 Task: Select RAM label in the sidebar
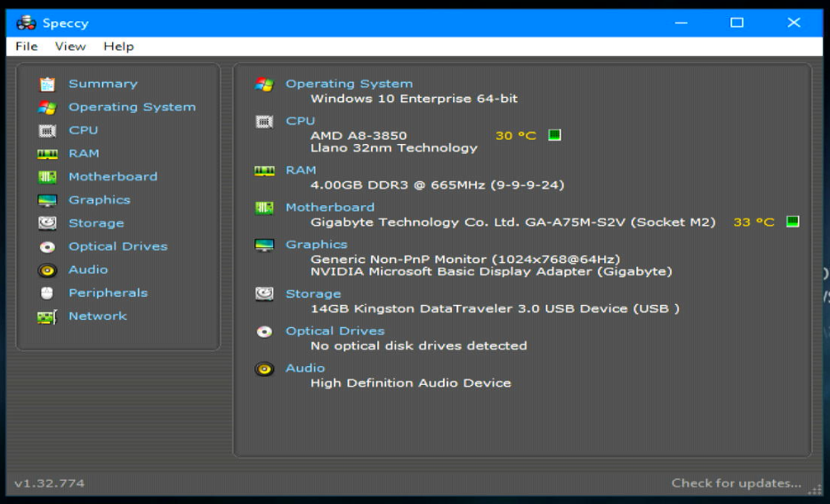pos(84,154)
